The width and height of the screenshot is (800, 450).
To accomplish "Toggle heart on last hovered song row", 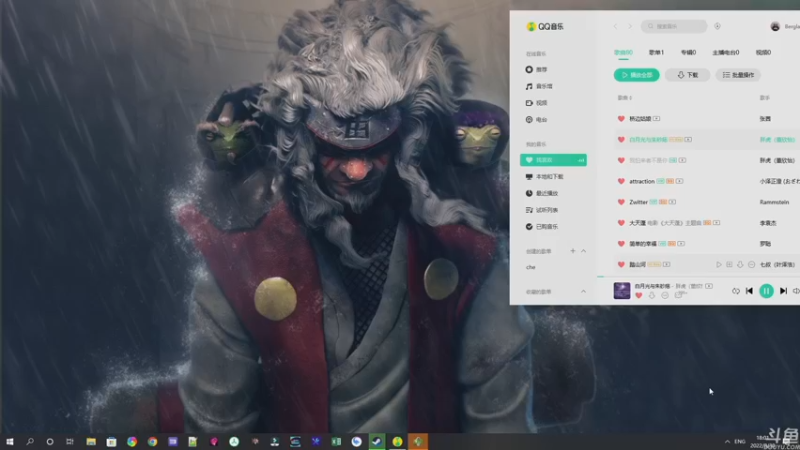I will click(621, 264).
